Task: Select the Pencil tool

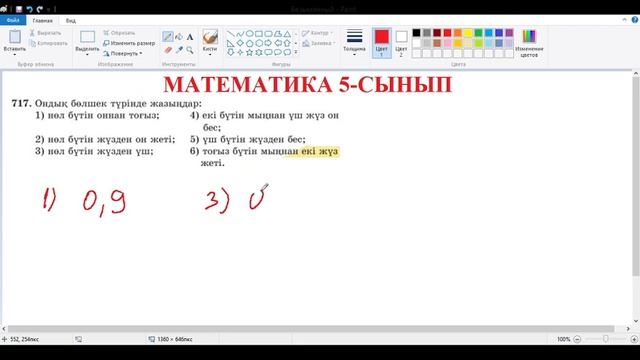Action: pos(167,37)
